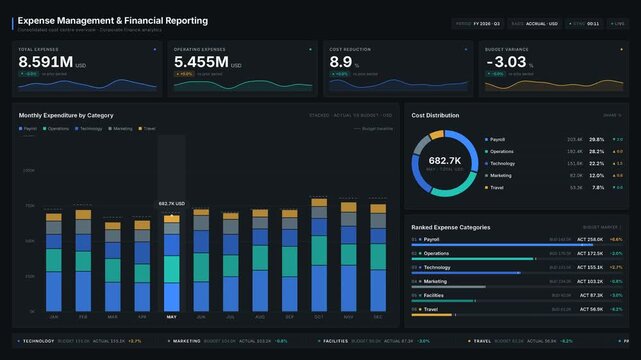The width and height of the screenshot is (641, 360).
Task: Select Travel row in Cost Distribution
Action: (554, 188)
